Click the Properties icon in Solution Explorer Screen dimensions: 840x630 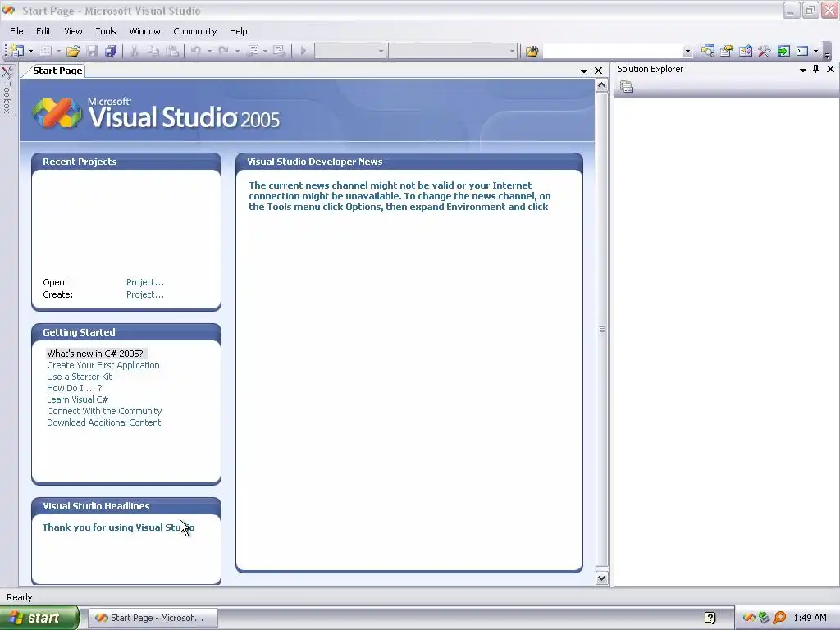click(x=627, y=86)
